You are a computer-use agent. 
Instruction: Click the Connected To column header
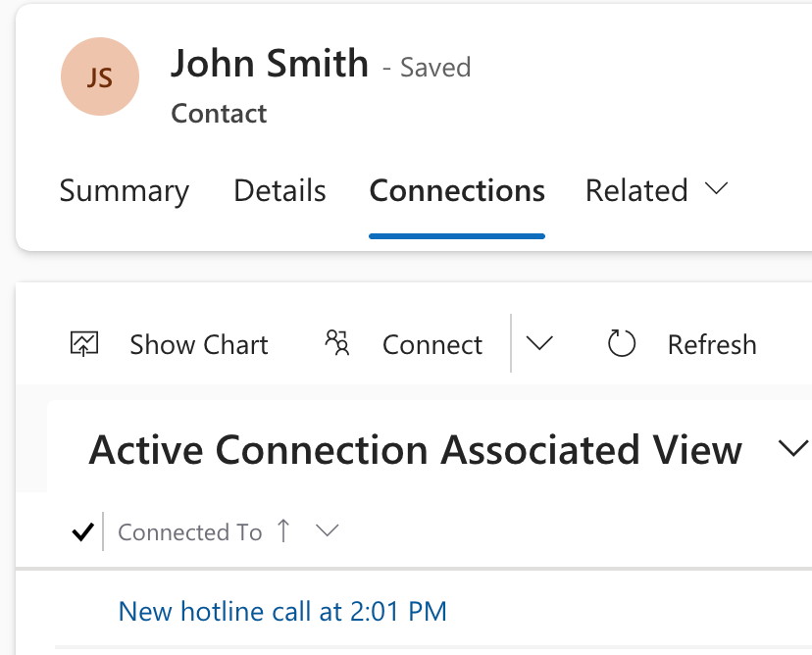coord(189,531)
